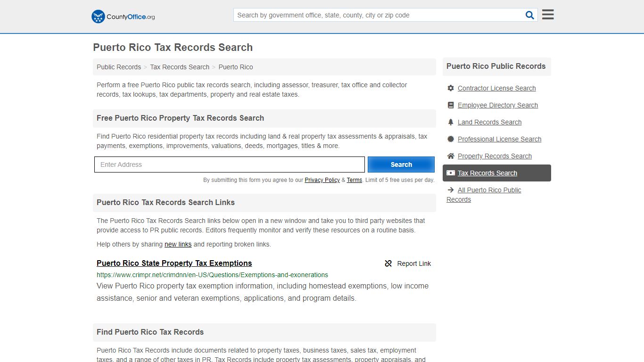
Task: Select the Puerto Rico breadcrumb
Action: click(x=236, y=67)
